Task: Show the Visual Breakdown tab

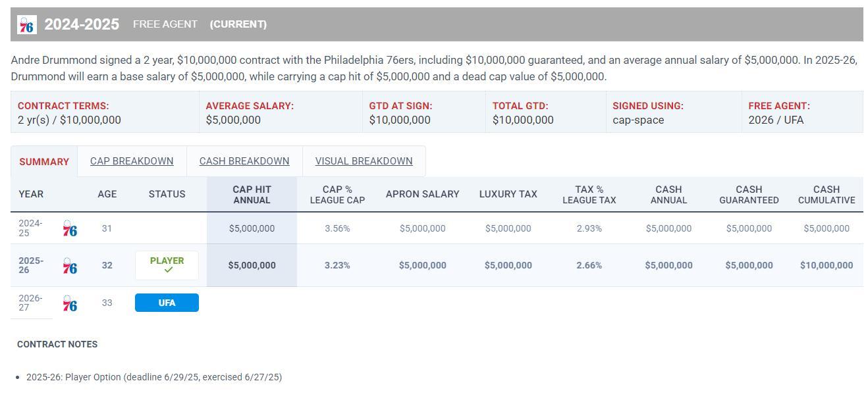Action: click(x=364, y=161)
